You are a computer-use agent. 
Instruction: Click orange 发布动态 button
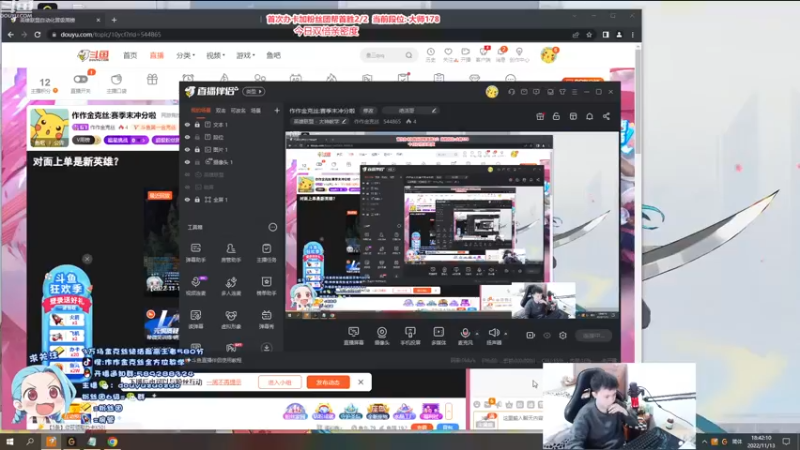(x=328, y=382)
